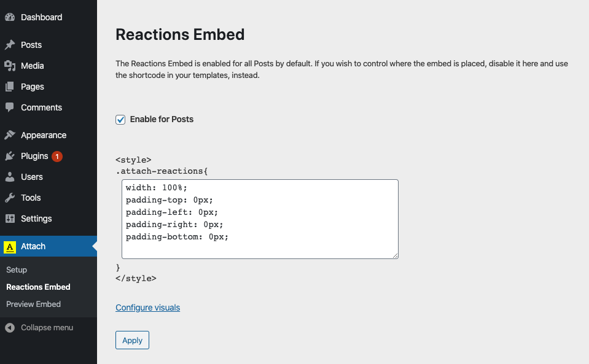Click the Tools wrench icon

tap(10, 198)
